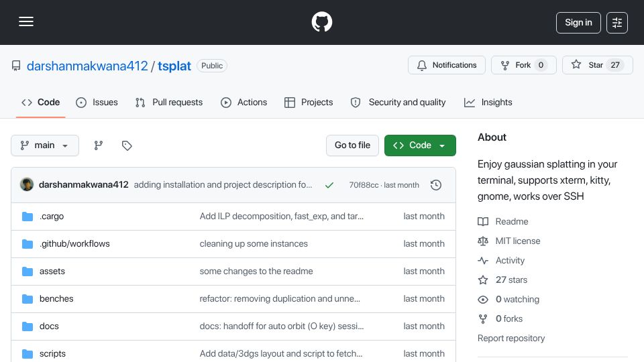The image size is (644, 362).
Task: Select the Code tab
Action: click(x=41, y=102)
